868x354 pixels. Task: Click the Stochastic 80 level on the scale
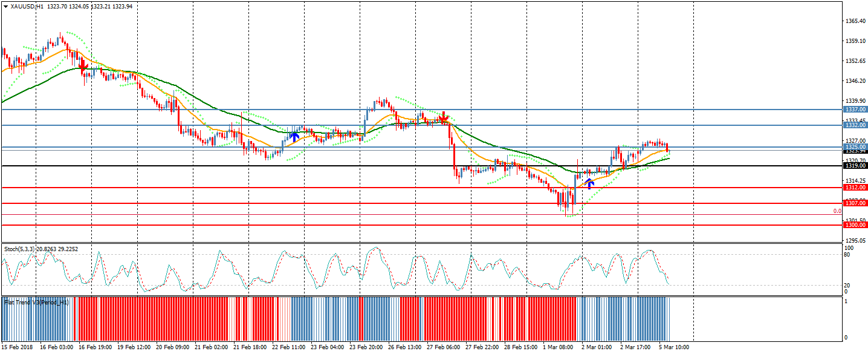click(x=847, y=255)
